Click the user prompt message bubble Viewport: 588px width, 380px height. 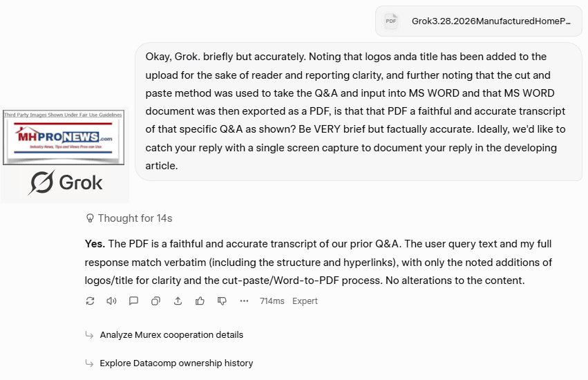click(358, 111)
